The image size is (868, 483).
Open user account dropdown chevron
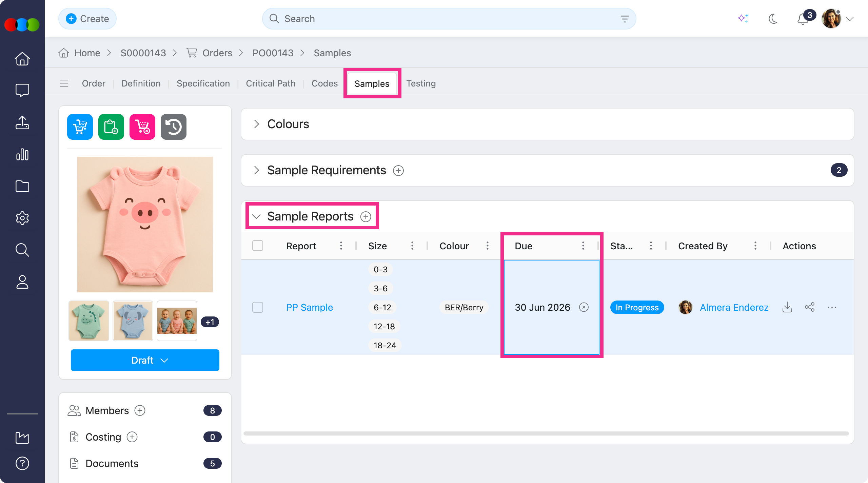click(x=850, y=19)
